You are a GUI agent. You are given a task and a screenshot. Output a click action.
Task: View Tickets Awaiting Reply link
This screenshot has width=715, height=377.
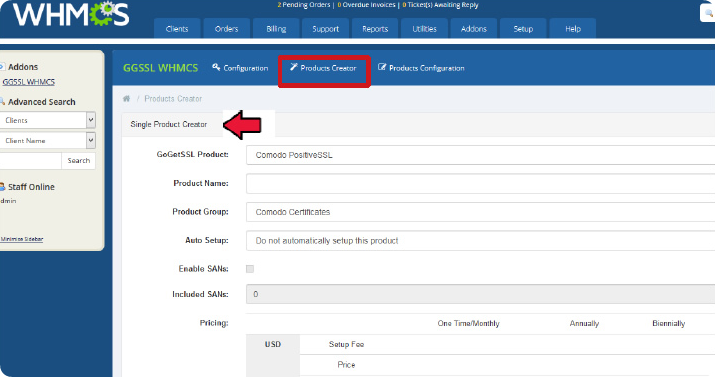pos(440,5)
